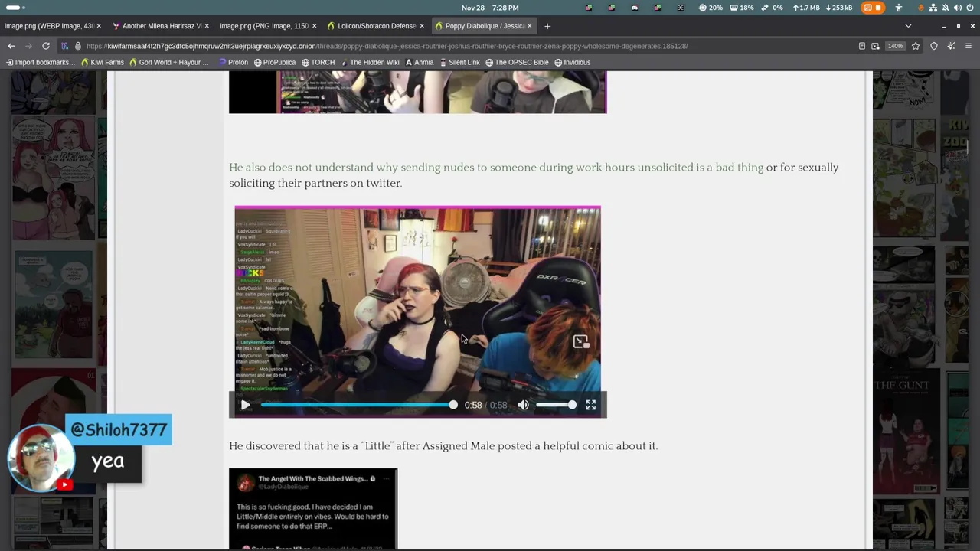Close the image.png PNG Image tab

pos(314,26)
